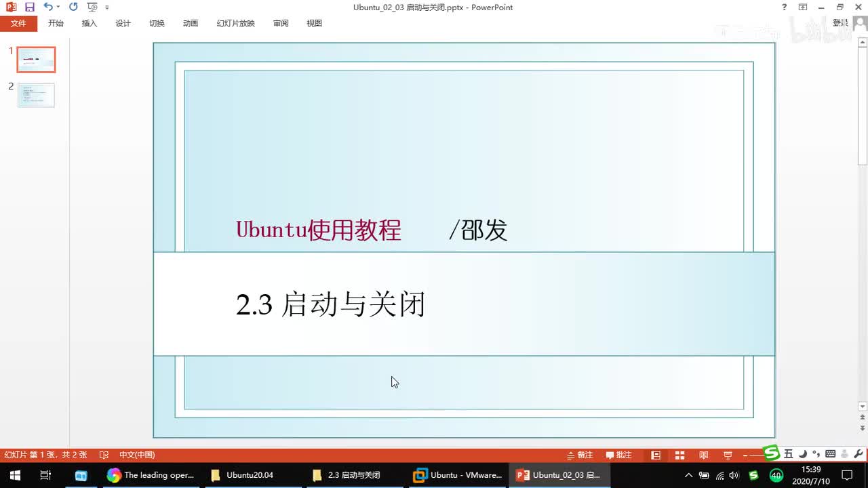Click the subtitle 2.3 启动与关闭

coord(330,304)
